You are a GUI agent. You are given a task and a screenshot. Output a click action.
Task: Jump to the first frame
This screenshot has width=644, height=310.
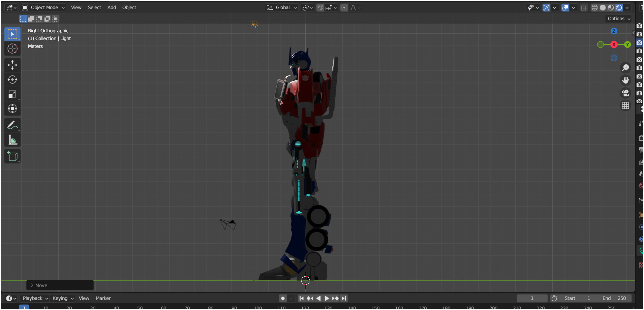click(302, 299)
